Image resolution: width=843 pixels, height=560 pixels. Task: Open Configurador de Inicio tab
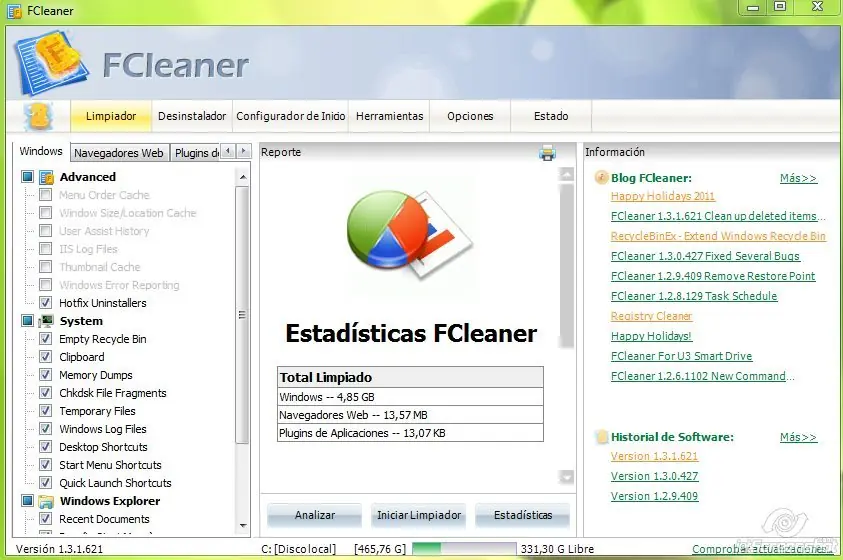(290, 116)
